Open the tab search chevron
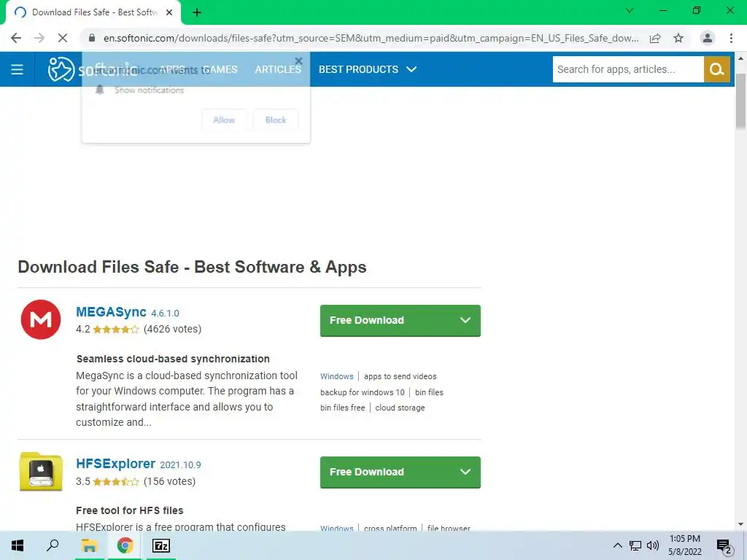 click(630, 10)
